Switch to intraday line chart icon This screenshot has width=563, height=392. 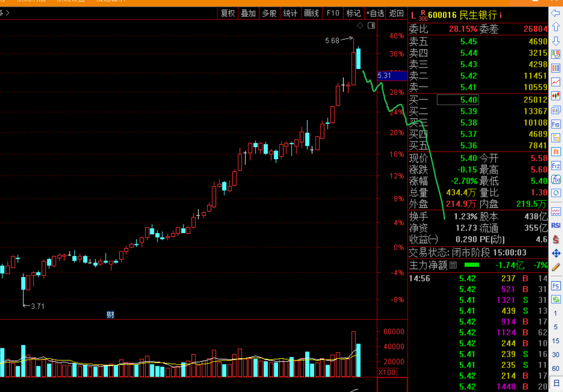556,82
